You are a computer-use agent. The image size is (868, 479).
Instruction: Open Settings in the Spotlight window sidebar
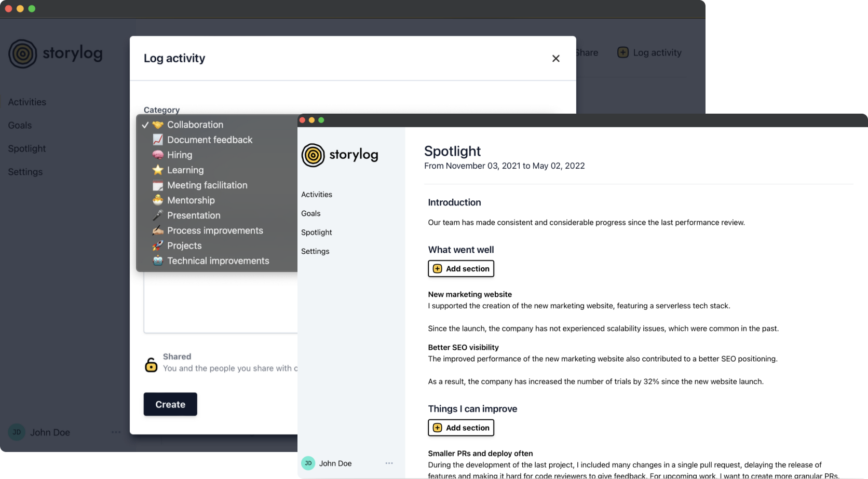click(315, 251)
